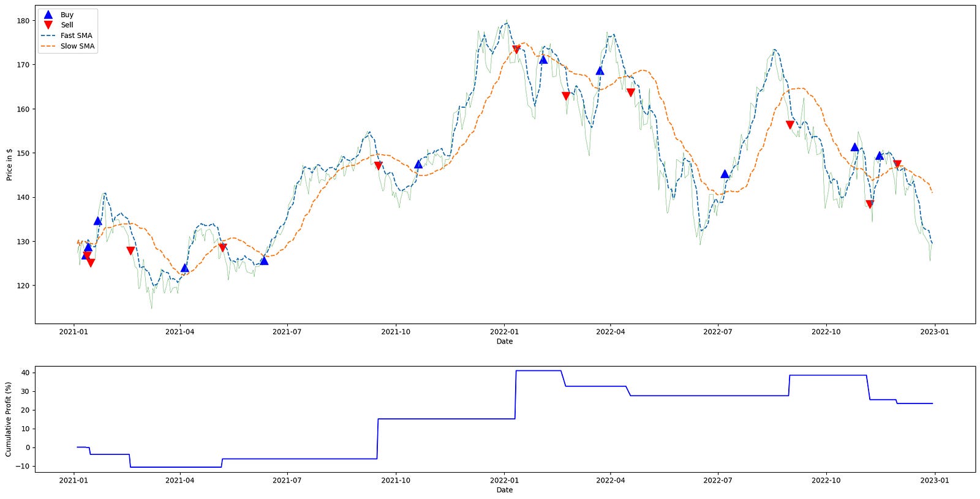Image resolution: width=980 pixels, height=499 pixels.
Task: Click the sell marker near 164 in April 2022
Action: [631, 93]
